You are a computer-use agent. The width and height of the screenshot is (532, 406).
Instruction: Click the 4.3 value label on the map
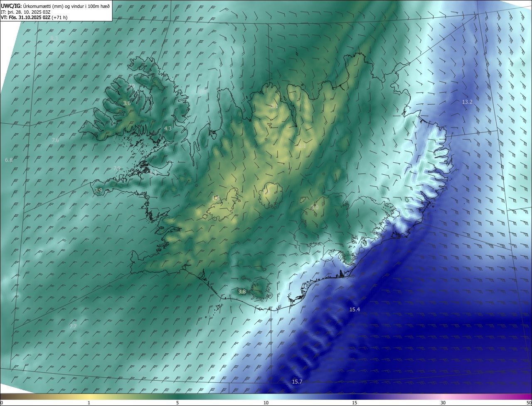pos(168,129)
